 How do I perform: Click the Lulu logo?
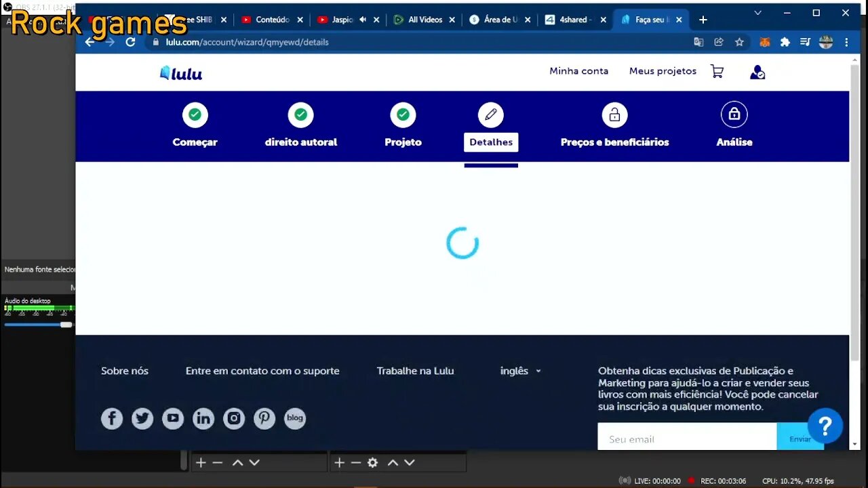[181, 73]
